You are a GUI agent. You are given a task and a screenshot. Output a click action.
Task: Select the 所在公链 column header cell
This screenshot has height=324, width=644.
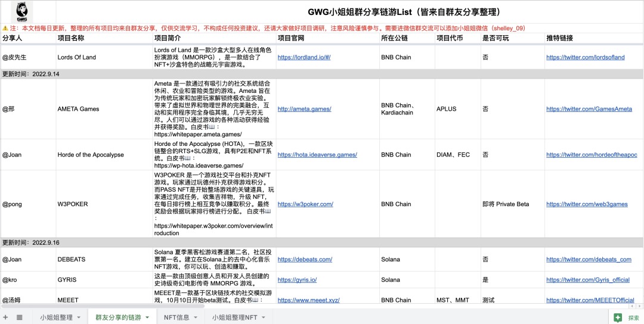pyautogui.click(x=407, y=38)
